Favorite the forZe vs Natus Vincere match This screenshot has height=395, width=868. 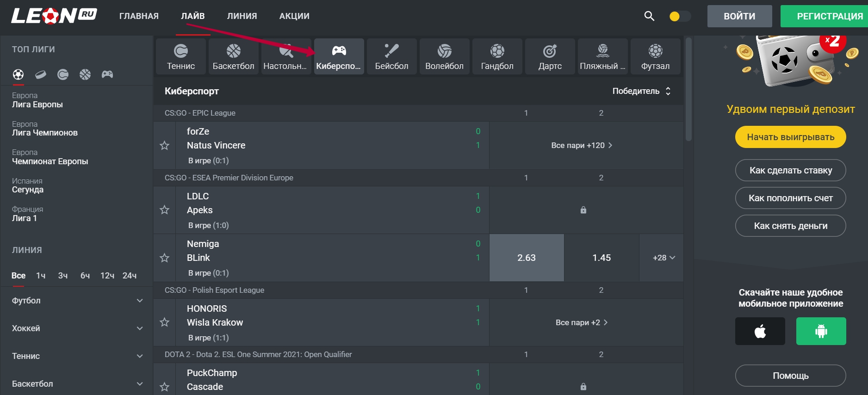tap(164, 146)
